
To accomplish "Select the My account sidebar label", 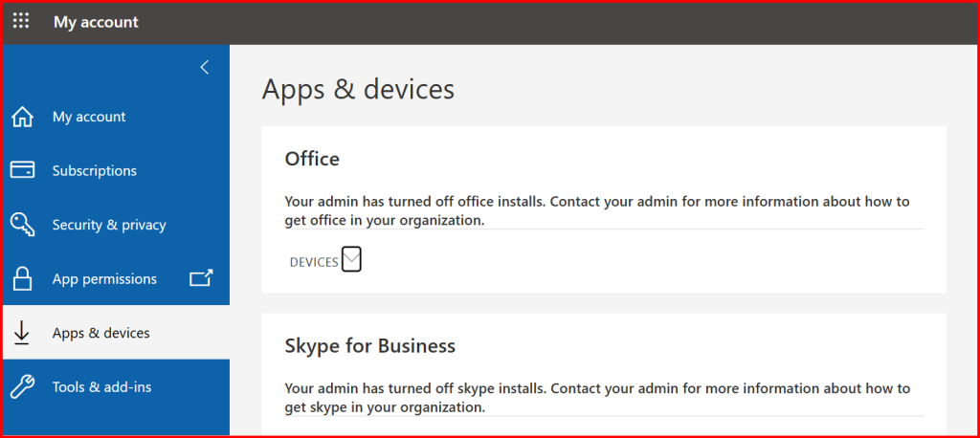I will pyautogui.click(x=89, y=117).
